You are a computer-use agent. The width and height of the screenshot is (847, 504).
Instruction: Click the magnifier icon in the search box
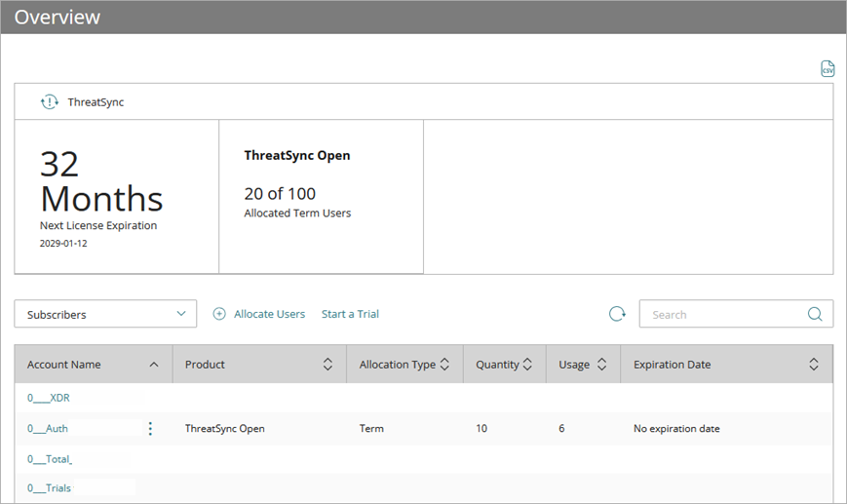[815, 314]
